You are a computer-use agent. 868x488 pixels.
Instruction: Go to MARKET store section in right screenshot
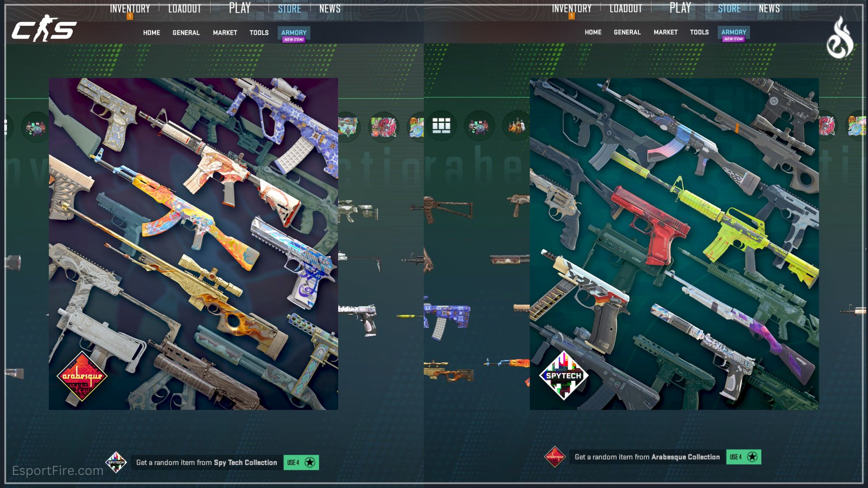click(x=665, y=32)
